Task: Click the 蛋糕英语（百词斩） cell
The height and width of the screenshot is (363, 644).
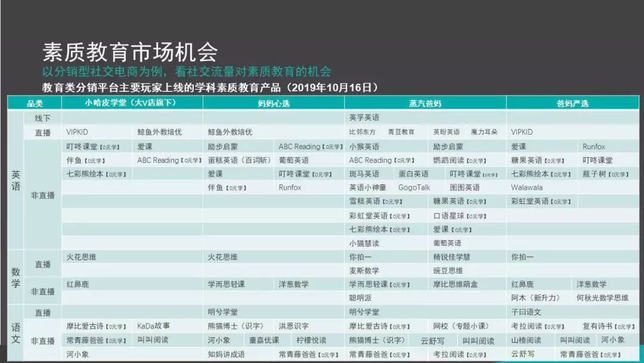Action: (x=240, y=161)
